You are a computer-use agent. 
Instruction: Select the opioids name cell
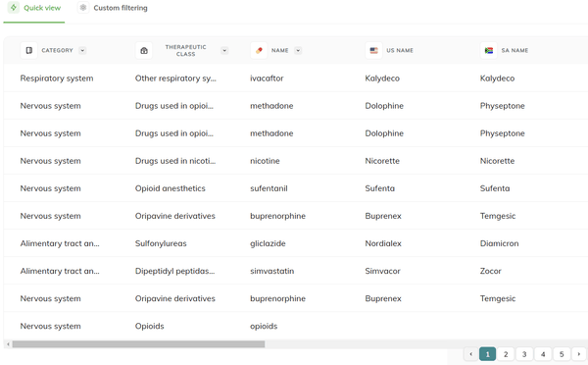coord(264,327)
